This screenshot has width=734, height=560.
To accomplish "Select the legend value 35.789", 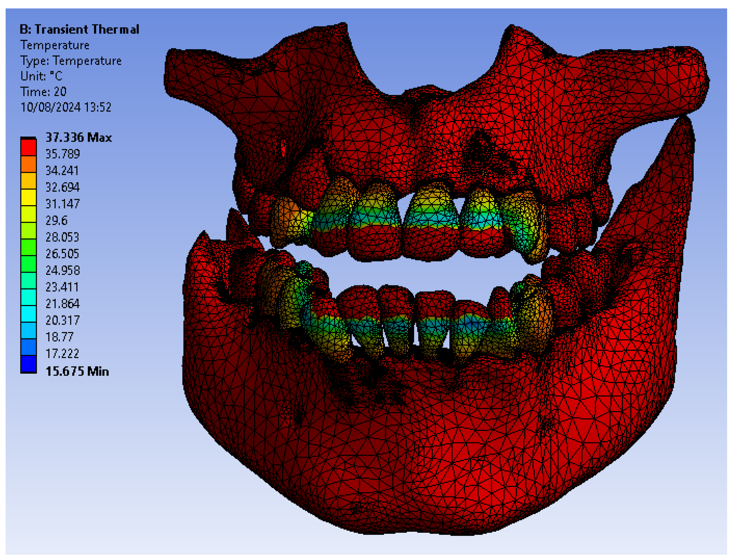I will [x=63, y=154].
